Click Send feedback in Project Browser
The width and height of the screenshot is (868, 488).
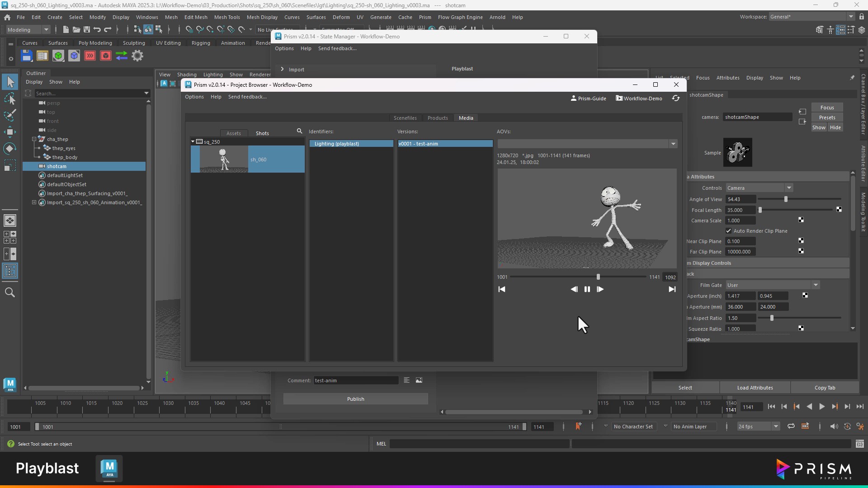(247, 97)
